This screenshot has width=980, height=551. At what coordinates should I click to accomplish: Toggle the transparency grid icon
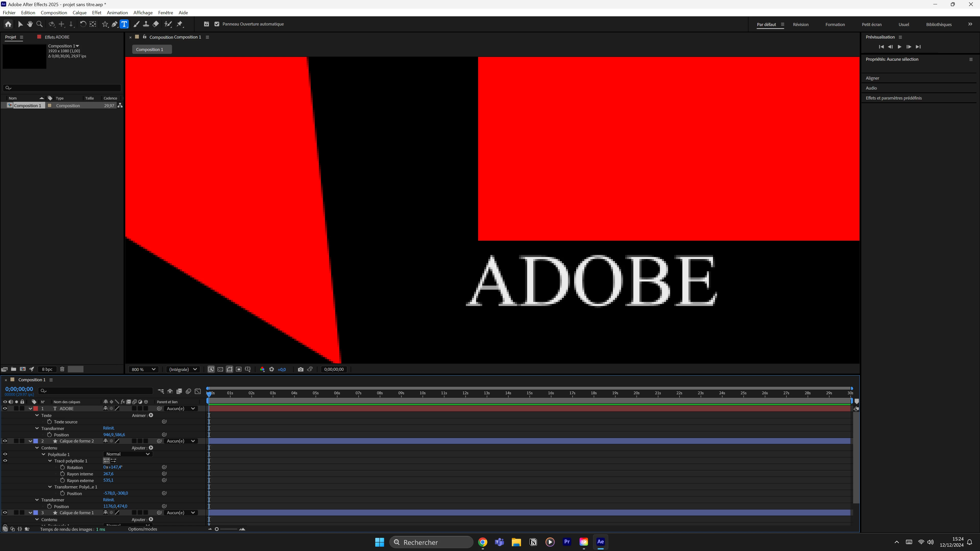tap(220, 369)
